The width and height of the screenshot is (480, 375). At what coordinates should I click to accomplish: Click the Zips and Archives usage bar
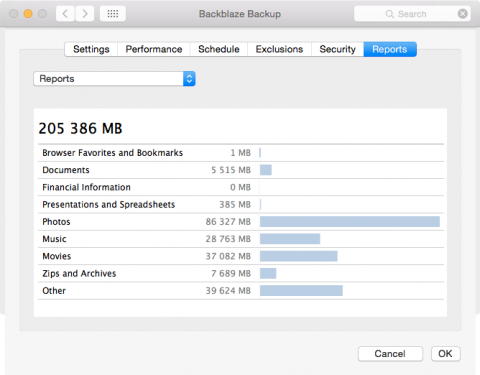(268, 274)
